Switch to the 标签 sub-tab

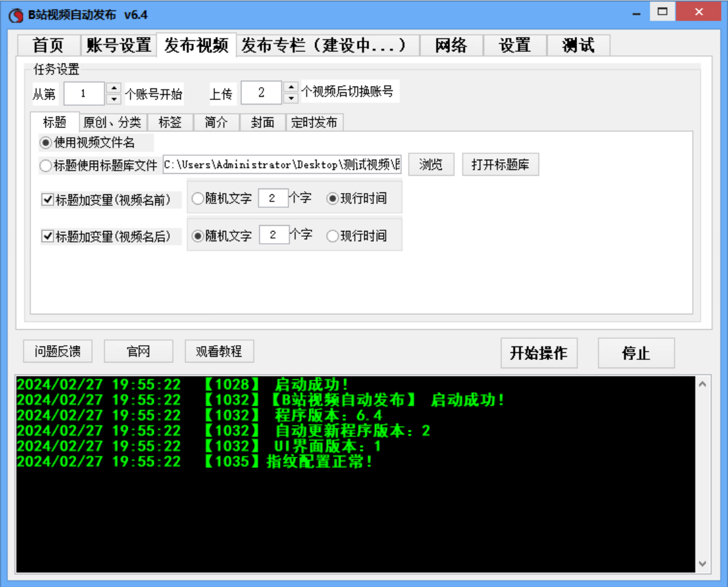170,123
